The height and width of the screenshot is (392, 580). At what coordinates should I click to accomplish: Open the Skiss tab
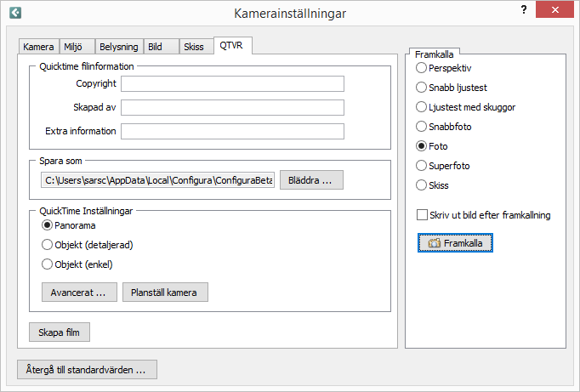pyautogui.click(x=194, y=47)
